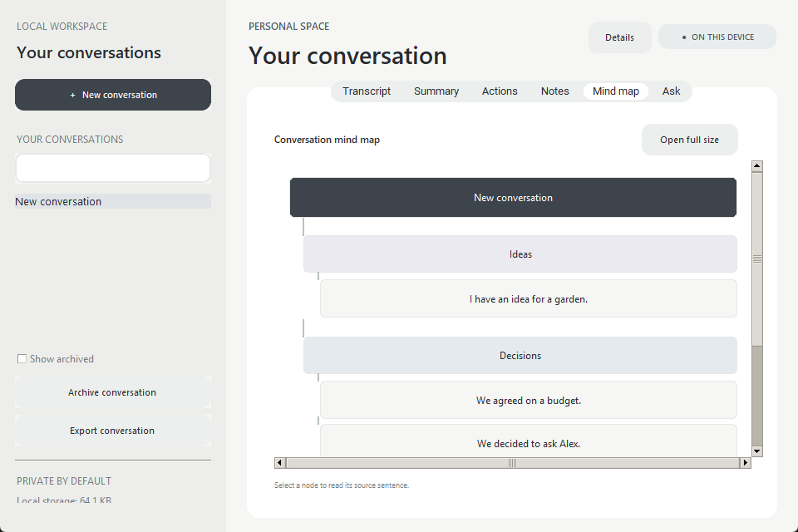Click the horizontal scrollbar left arrow

[x=280, y=463]
